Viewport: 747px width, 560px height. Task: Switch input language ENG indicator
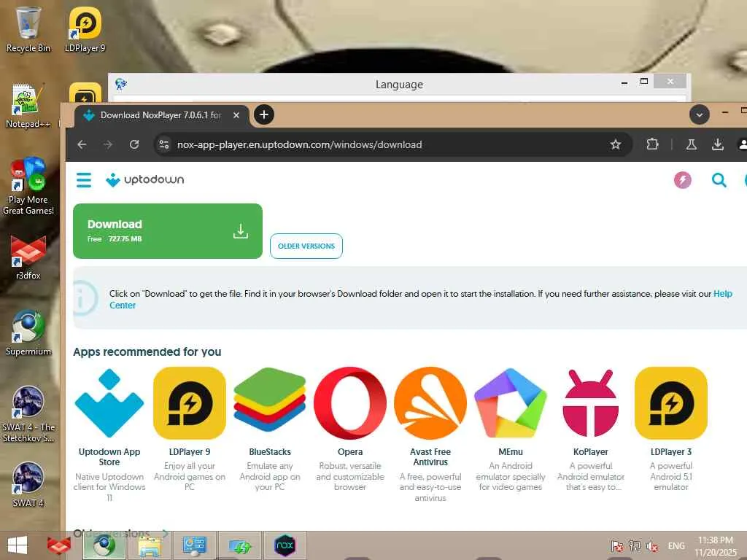pyautogui.click(x=676, y=546)
